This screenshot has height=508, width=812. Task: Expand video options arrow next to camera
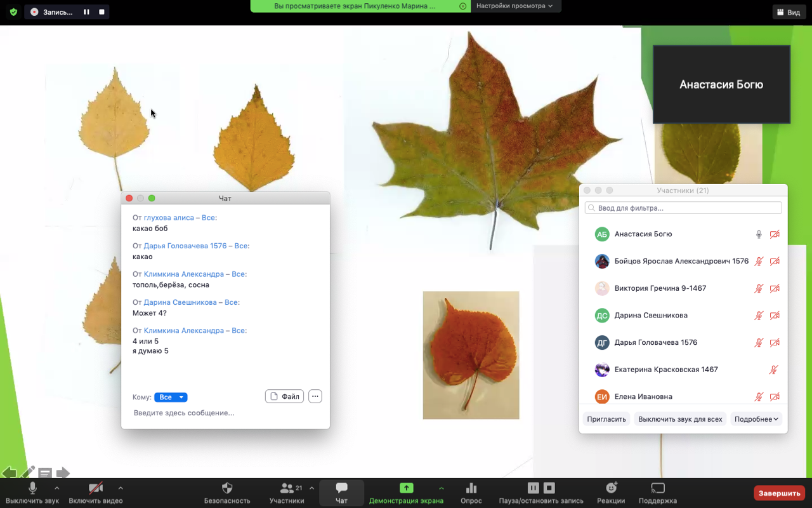121,488
